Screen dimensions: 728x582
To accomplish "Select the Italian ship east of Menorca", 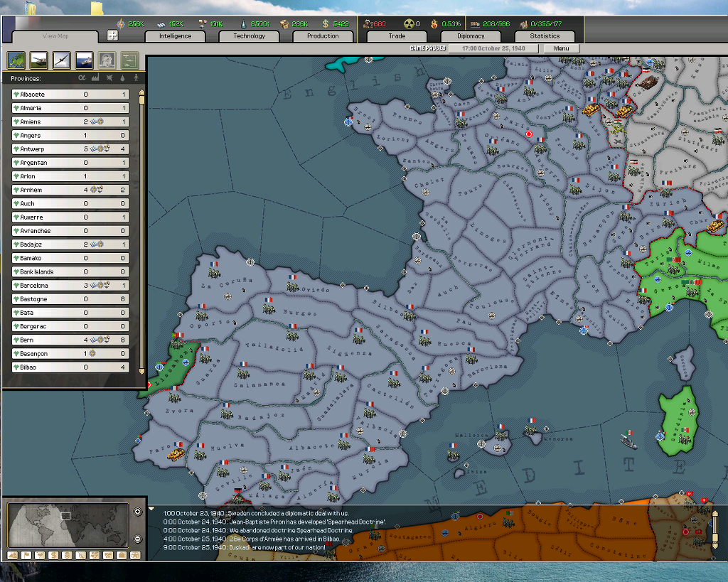I will pyautogui.click(x=629, y=442).
